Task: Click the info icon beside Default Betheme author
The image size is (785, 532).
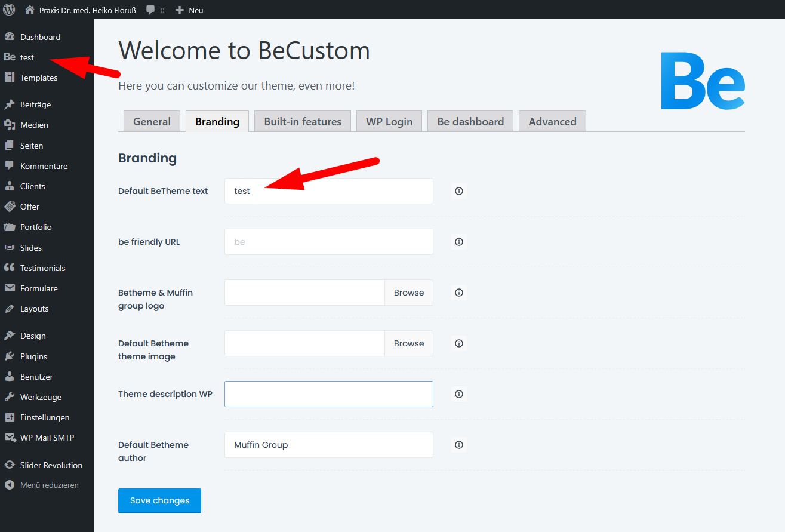Action: (x=459, y=445)
